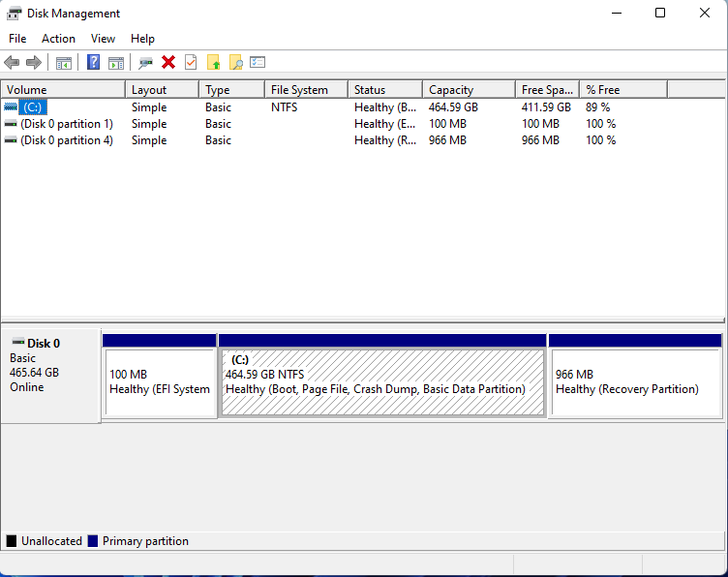Click the 966 MB capacity cell

pyautogui.click(x=447, y=140)
